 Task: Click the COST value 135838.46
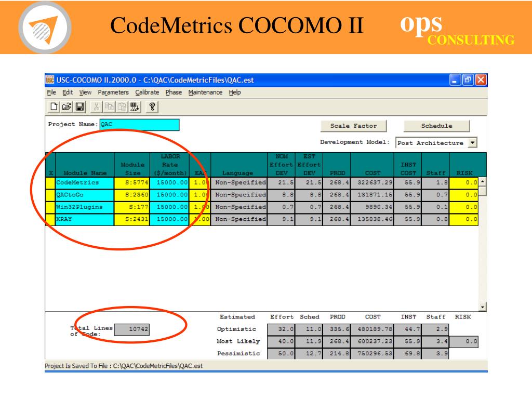(372, 219)
